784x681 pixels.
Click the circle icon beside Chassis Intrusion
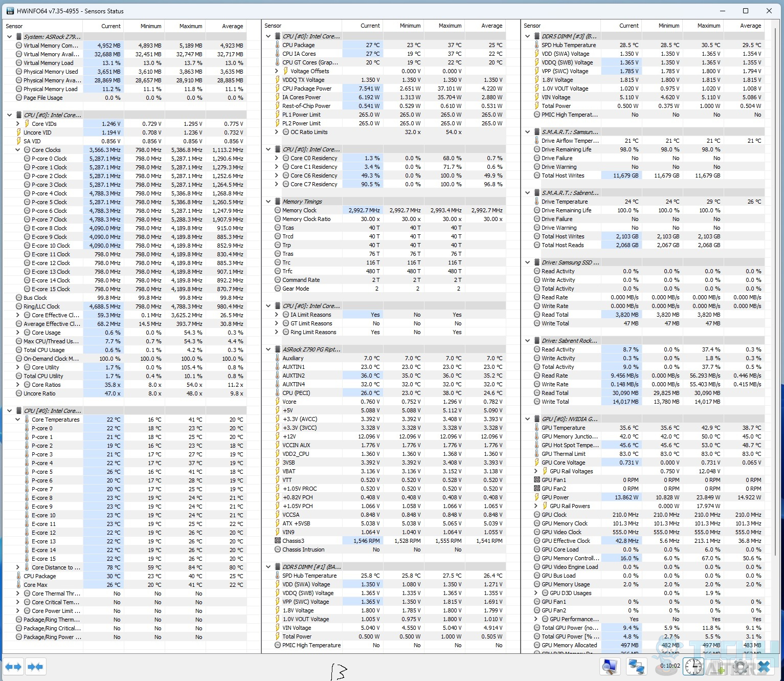278,550
